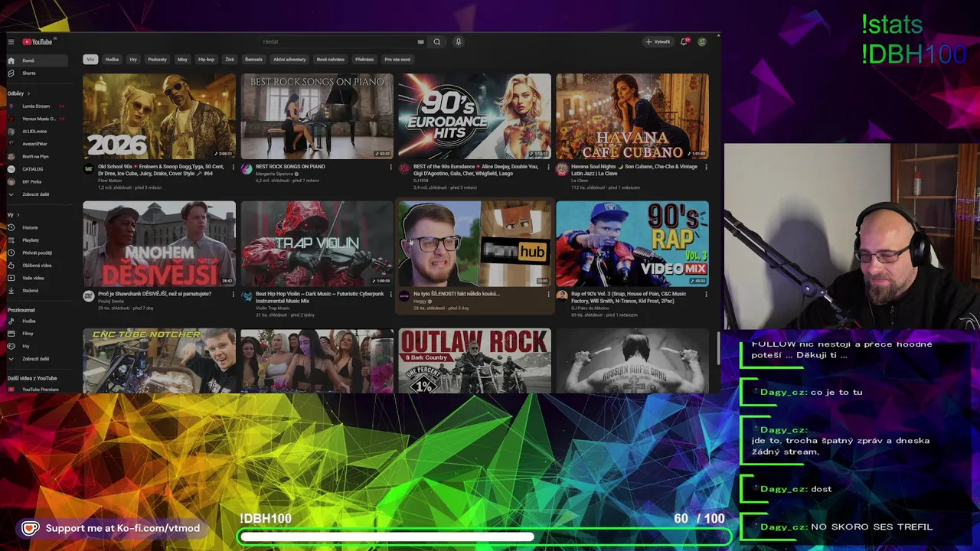
Task: Click the YouTube page vertical scrollbar
Action: (x=717, y=348)
